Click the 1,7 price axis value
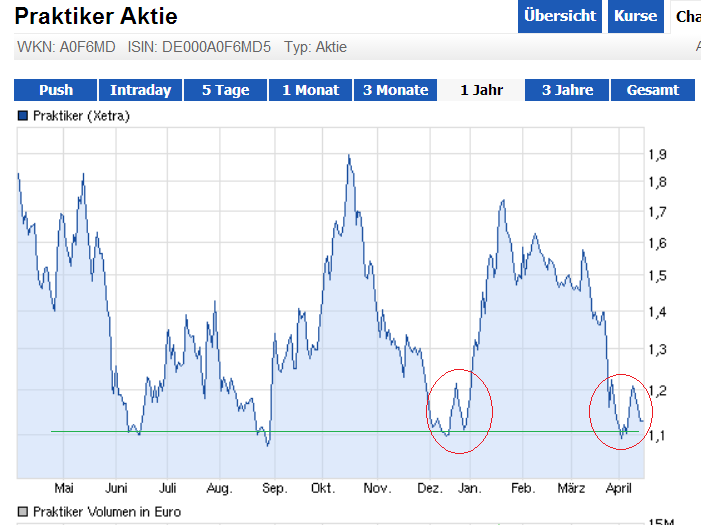 coord(657,211)
